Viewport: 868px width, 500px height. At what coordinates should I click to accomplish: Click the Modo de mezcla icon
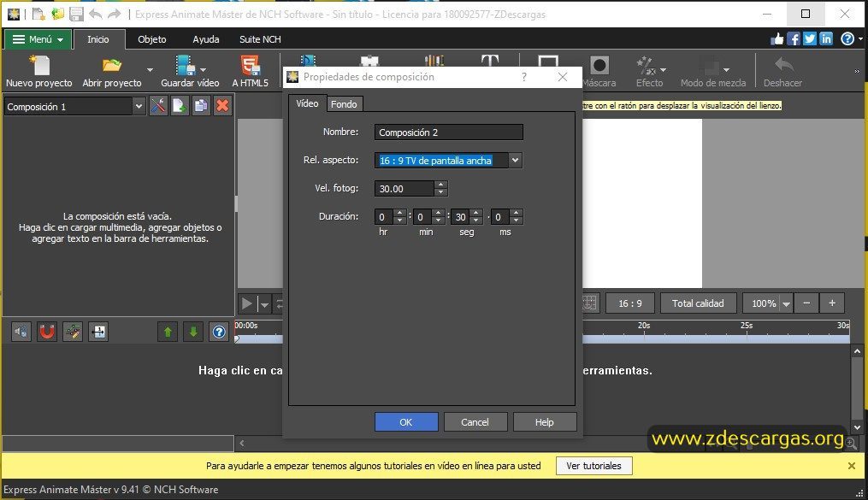(709, 67)
